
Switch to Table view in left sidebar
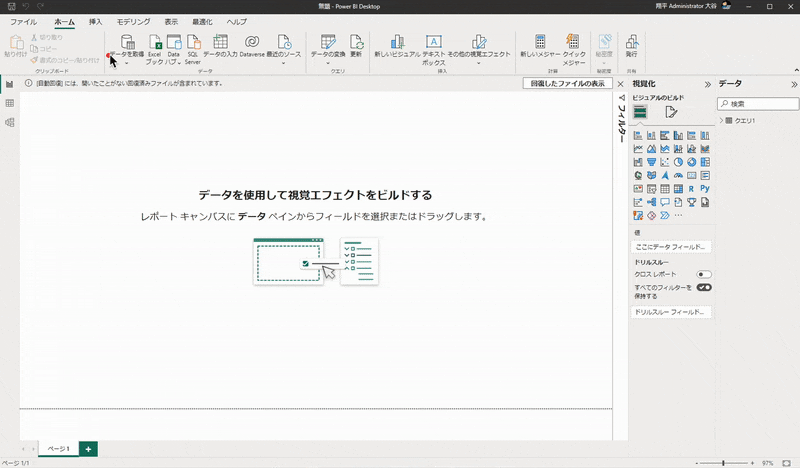coord(10,103)
